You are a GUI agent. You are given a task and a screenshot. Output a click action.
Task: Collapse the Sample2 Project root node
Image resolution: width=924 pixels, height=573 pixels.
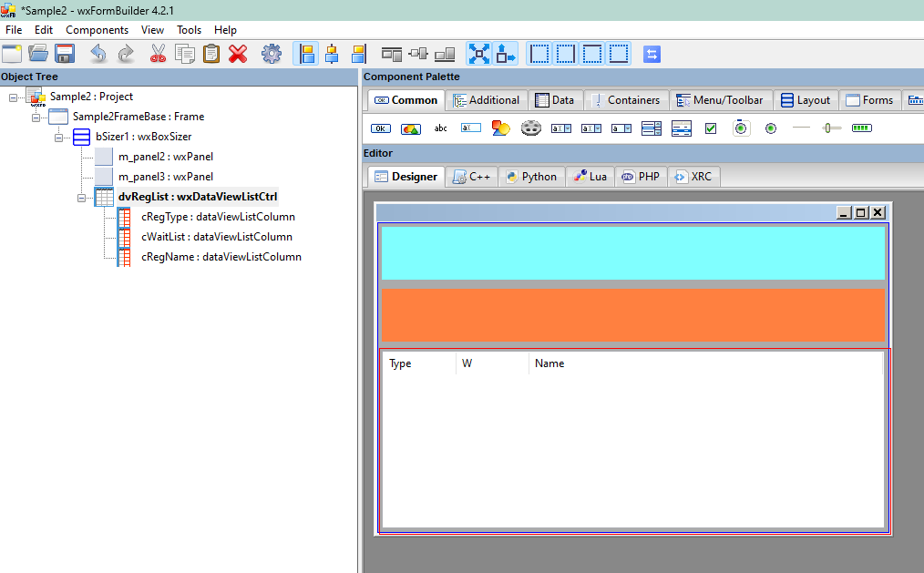coord(13,97)
